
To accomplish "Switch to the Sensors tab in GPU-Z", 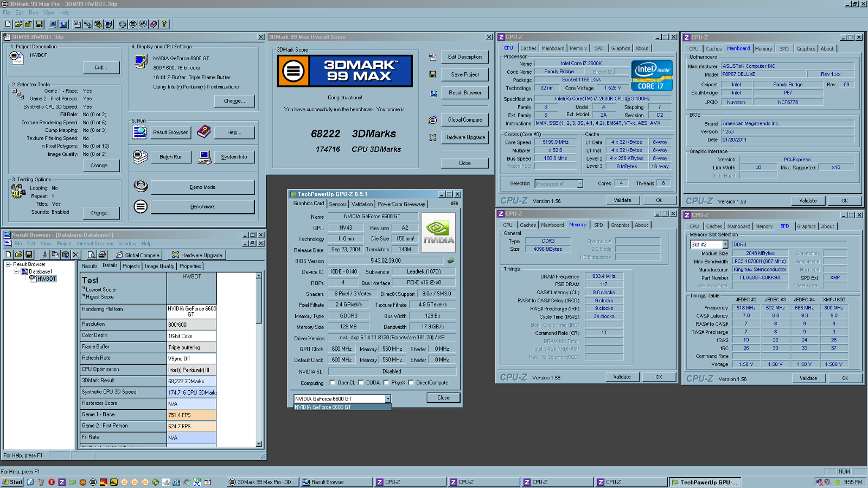I will click(x=337, y=204).
